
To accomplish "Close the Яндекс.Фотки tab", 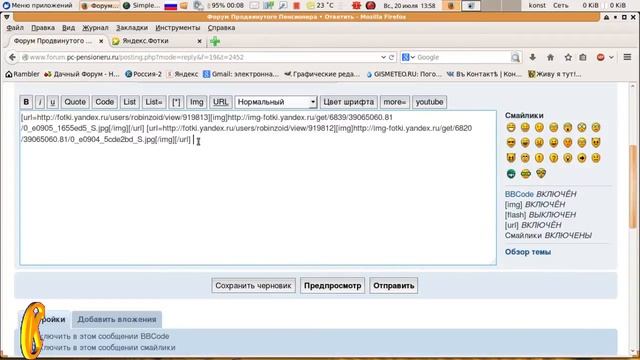I will pyautogui.click(x=200, y=41).
